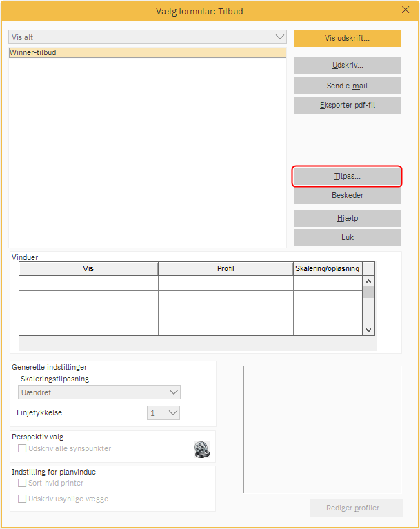
Task: Click the Udskriv... button
Action: [x=348, y=65]
